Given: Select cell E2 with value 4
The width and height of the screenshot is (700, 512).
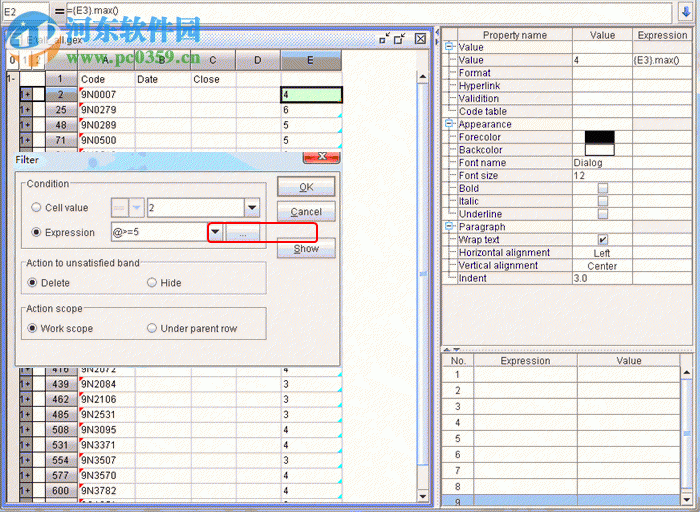Looking at the screenshot, I should pyautogui.click(x=311, y=95).
